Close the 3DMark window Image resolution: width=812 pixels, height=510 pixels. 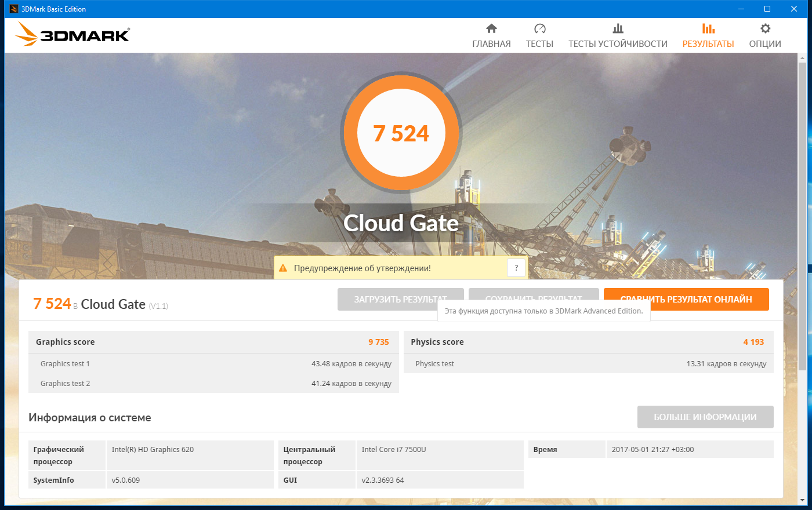(794, 9)
